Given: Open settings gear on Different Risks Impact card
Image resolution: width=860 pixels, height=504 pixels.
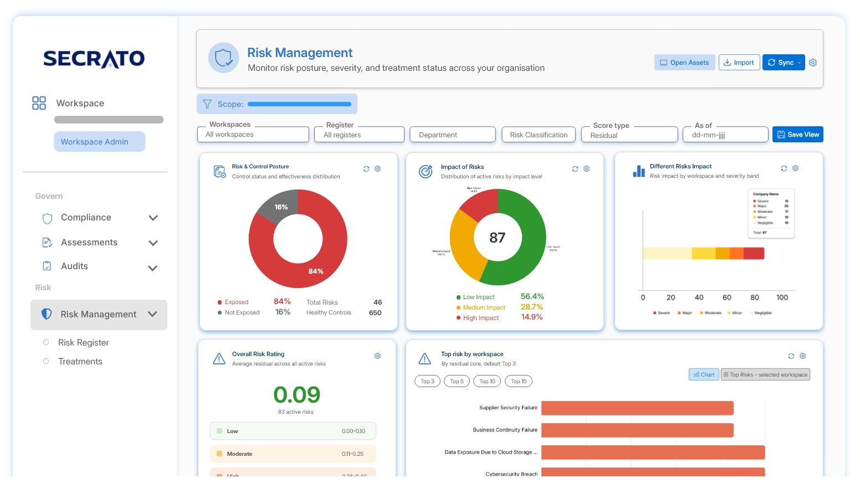Looking at the screenshot, I should 795,168.
